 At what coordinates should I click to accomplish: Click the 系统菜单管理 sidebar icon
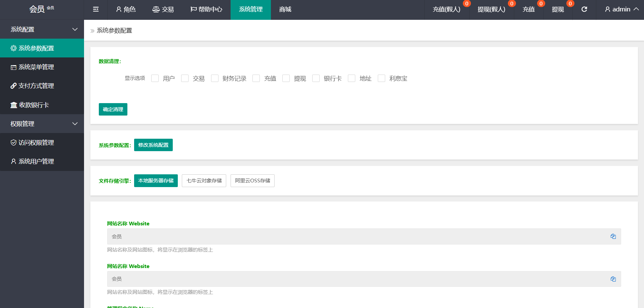point(13,68)
